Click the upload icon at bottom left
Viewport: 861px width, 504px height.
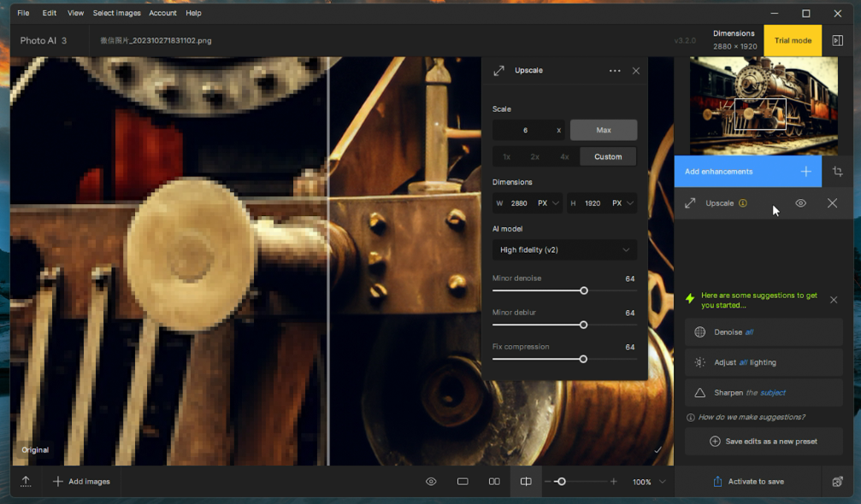point(26,482)
